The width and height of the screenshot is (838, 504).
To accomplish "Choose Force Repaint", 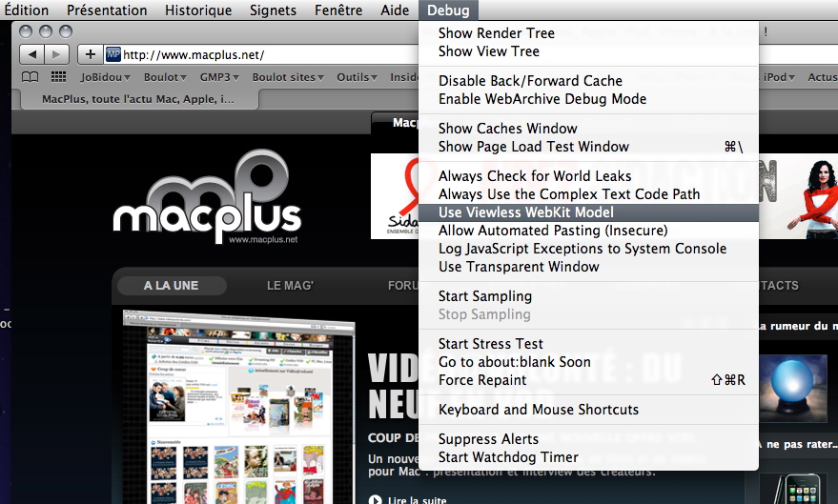I will coord(588,380).
